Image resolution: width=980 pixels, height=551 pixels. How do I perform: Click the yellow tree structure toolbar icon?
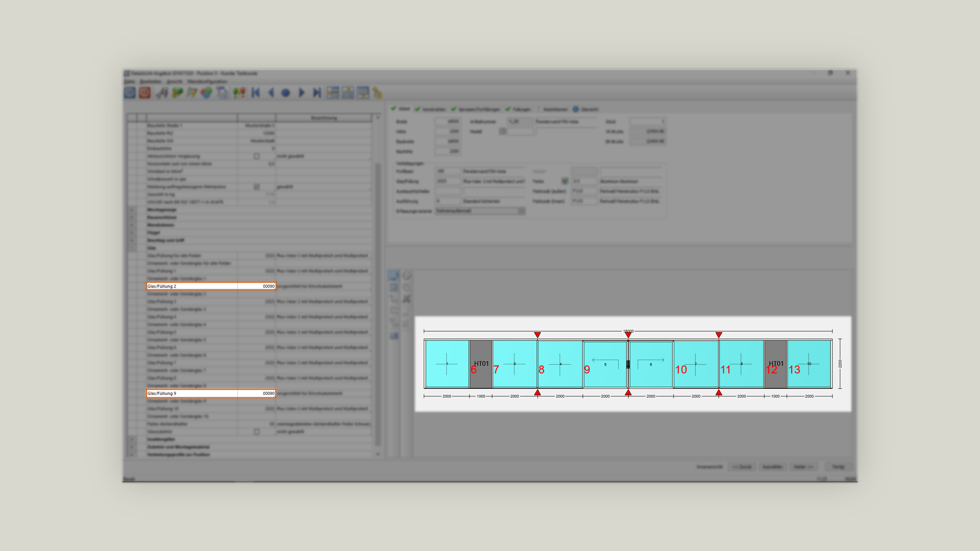377,93
